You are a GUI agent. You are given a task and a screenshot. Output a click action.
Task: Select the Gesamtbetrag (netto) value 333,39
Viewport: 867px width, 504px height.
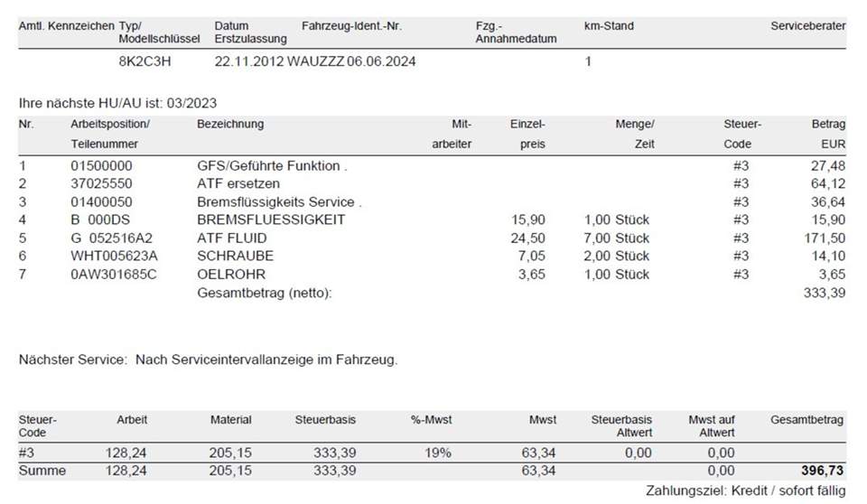tap(825, 293)
